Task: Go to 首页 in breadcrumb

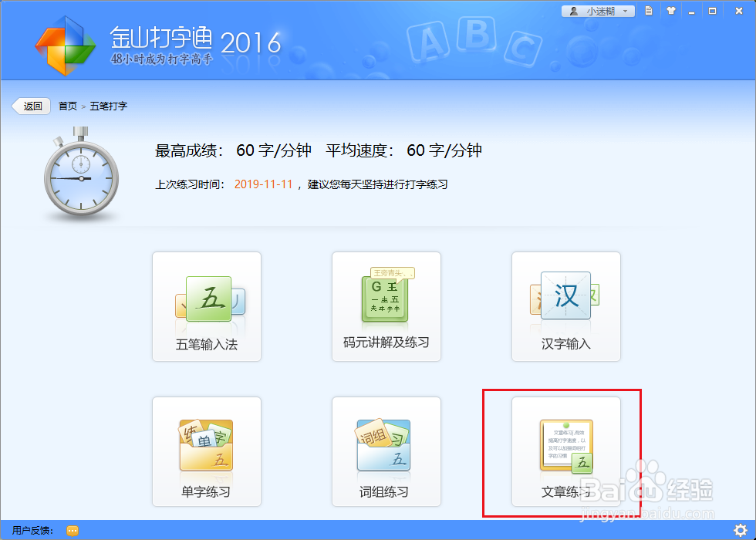Action: (68, 106)
